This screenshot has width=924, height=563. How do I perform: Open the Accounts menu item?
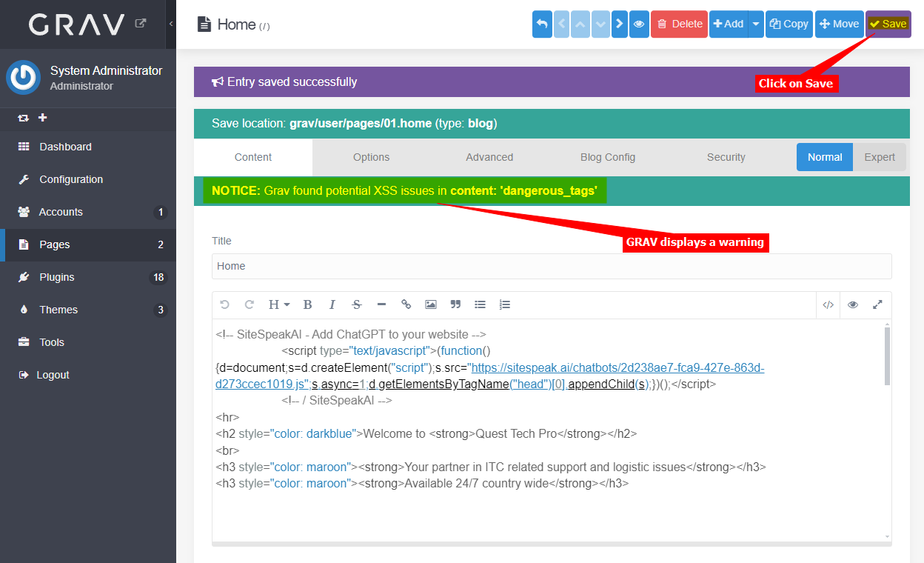click(88, 212)
